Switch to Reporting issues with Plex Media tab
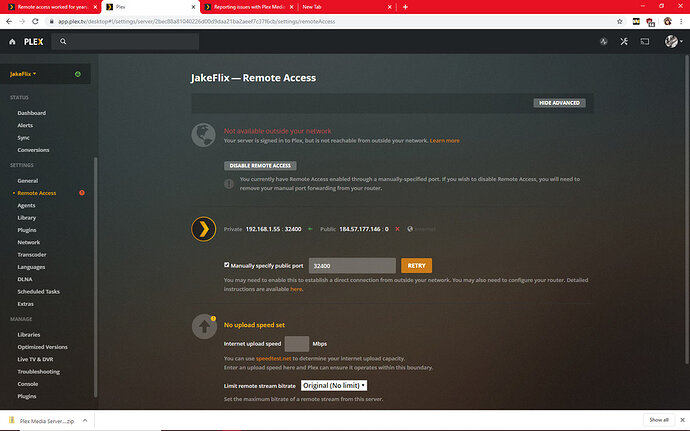 click(250, 7)
